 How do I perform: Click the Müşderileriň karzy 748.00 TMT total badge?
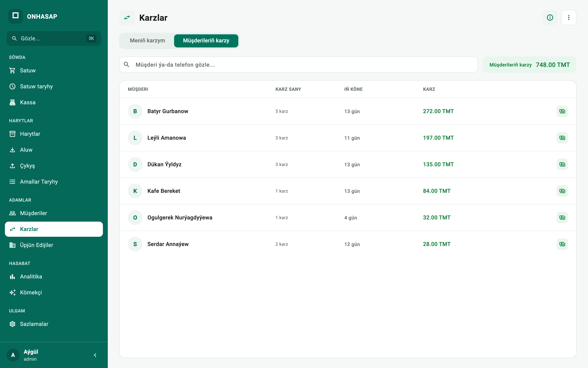(x=529, y=65)
